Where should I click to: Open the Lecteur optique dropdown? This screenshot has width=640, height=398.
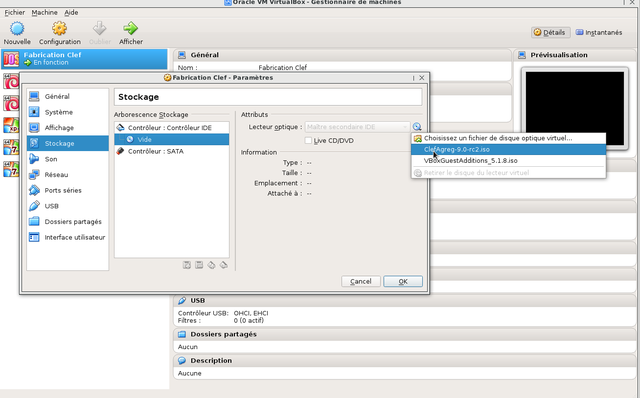(x=357, y=127)
